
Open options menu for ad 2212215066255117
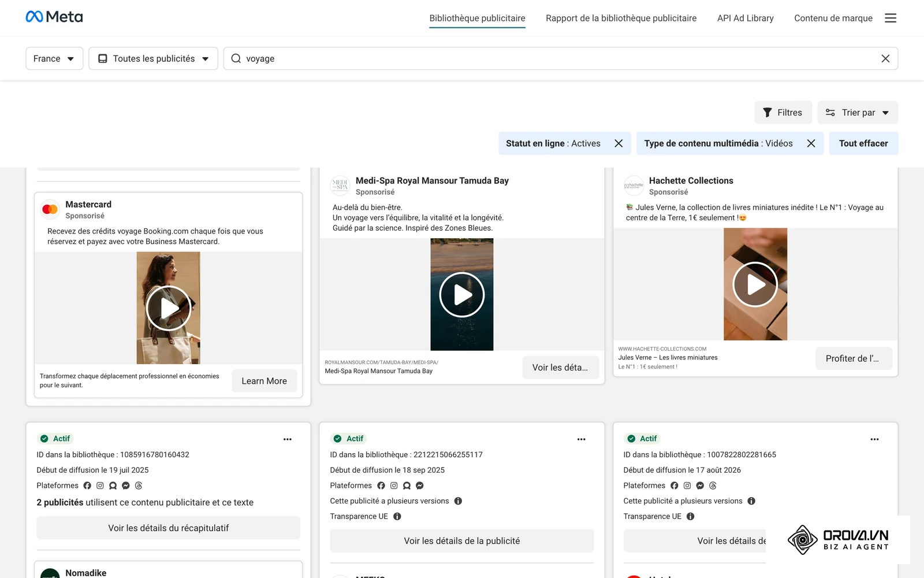click(582, 439)
